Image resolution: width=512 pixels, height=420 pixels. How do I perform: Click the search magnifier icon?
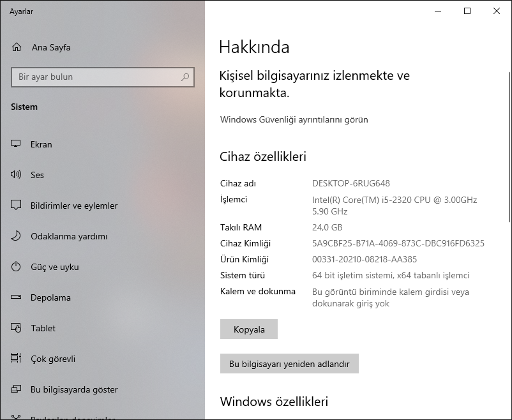(x=185, y=77)
